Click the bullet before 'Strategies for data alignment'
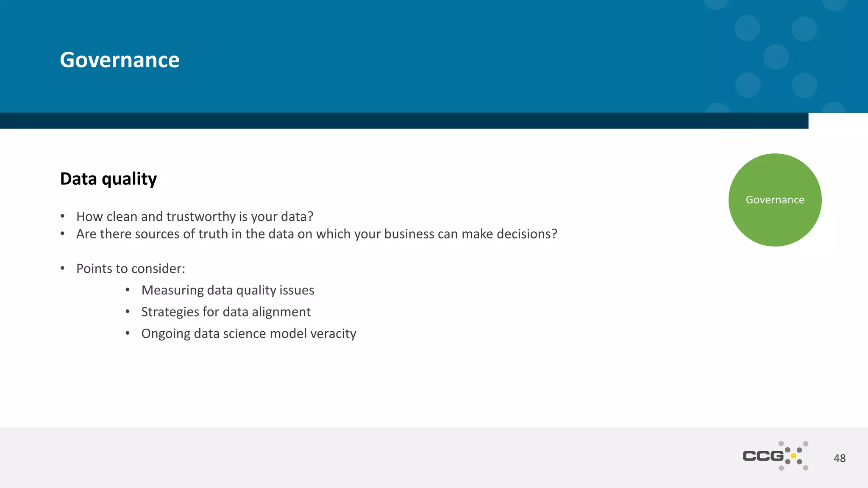Viewport: 868px width, 488px height. pyautogui.click(x=128, y=311)
